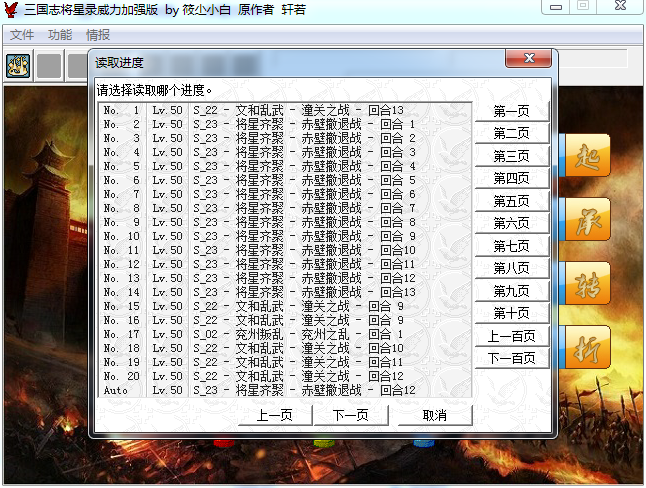Open the 功能 menu
This screenshot has height=488, width=646.
point(60,35)
